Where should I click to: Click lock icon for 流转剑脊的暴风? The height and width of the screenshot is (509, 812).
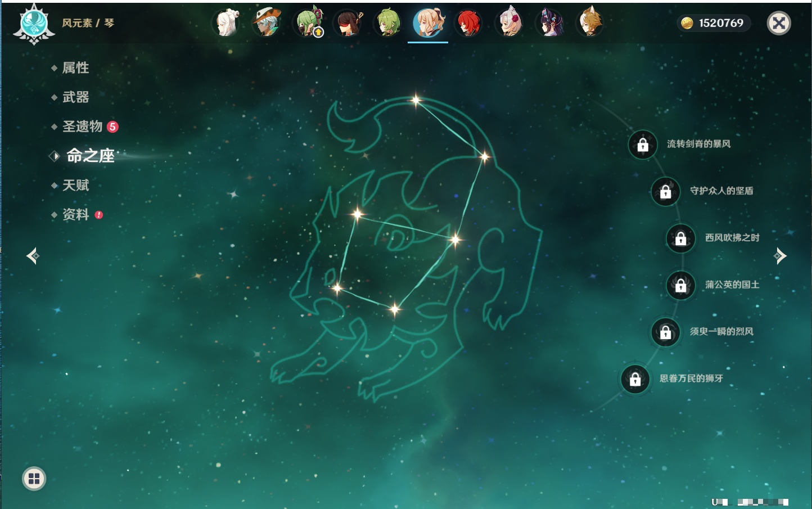(x=643, y=145)
